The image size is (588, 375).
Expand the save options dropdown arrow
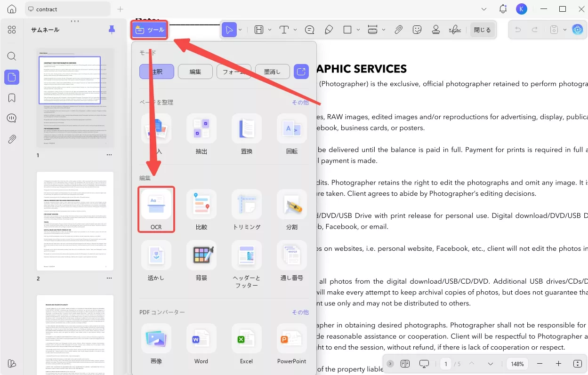pyautogui.click(x=565, y=30)
